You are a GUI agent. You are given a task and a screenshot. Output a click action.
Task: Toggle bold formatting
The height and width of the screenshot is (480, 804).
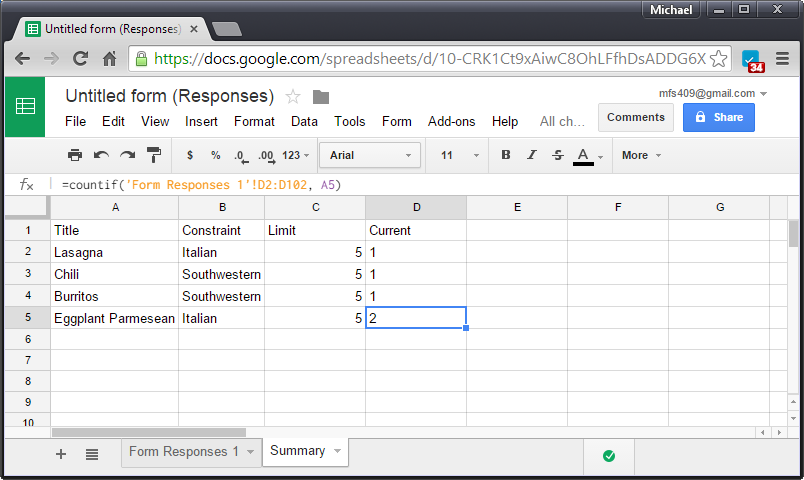point(506,155)
